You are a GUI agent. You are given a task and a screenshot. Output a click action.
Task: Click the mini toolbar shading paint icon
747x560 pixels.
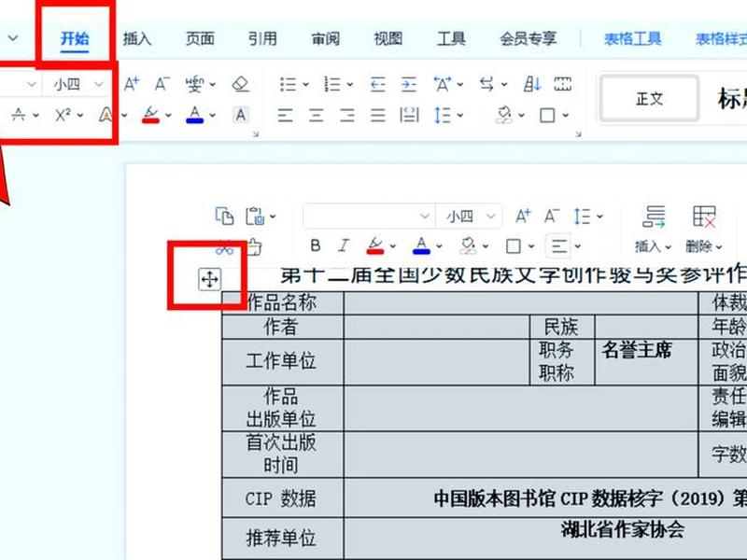[x=468, y=245]
